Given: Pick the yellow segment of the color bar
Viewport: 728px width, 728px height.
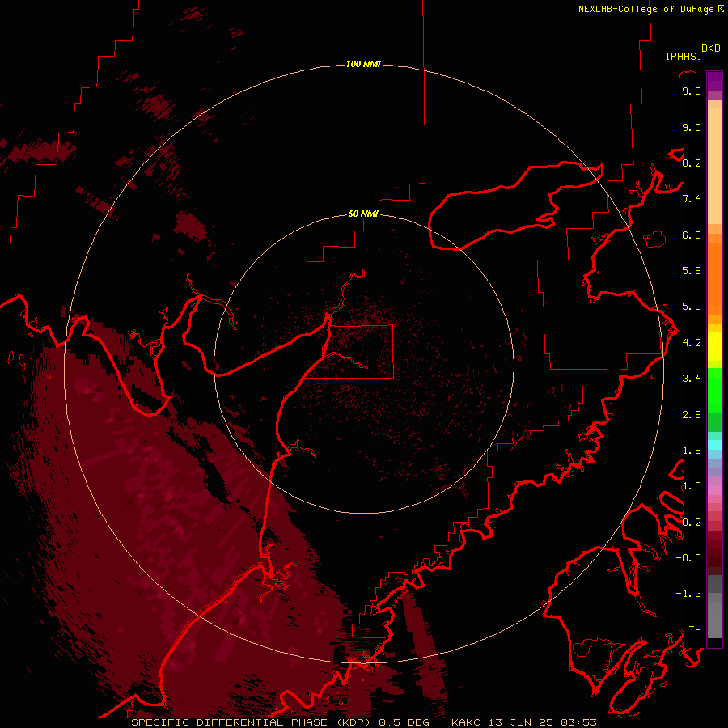Looking at the screenshot, I should (x=714, y=346).
